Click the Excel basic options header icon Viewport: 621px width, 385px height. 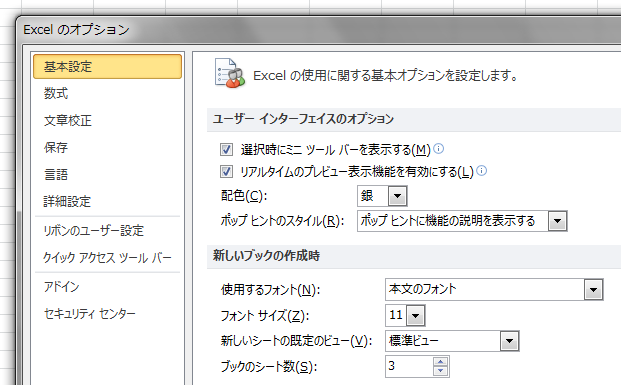pyautogui.click(x=229, y=74)
